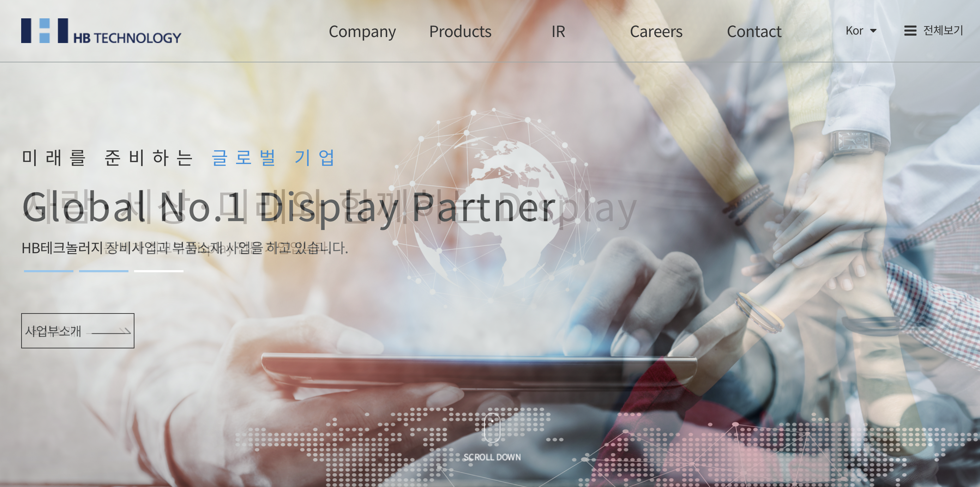Screen dimensions: 980x487
Task: Click the arrow in 사업부소개 button
Action: [x=111, y=332]
